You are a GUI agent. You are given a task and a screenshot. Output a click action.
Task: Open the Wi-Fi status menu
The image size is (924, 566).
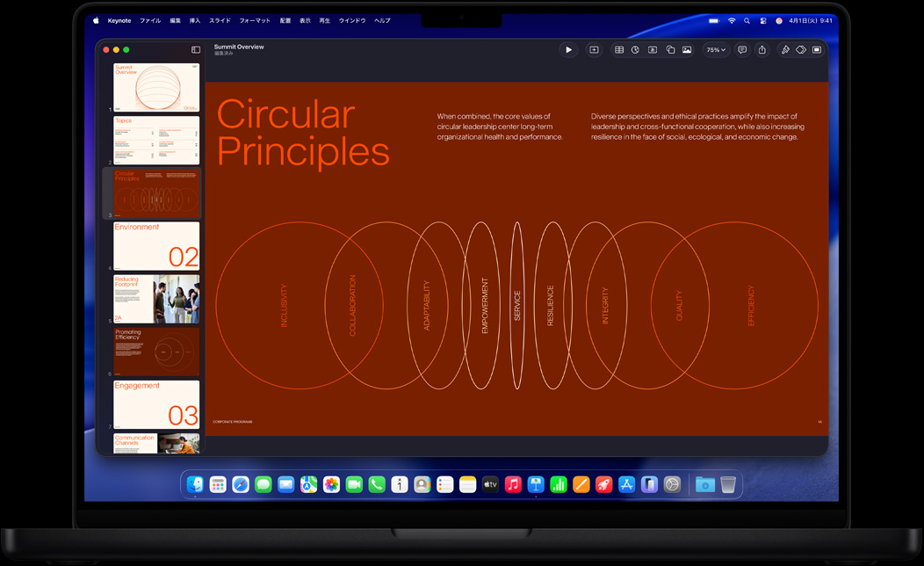coord(732,20)
